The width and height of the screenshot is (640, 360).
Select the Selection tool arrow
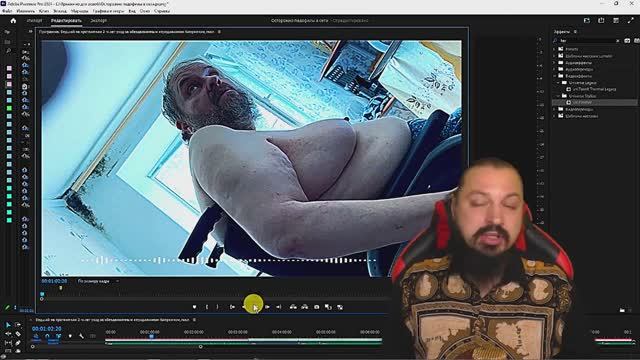8,325
